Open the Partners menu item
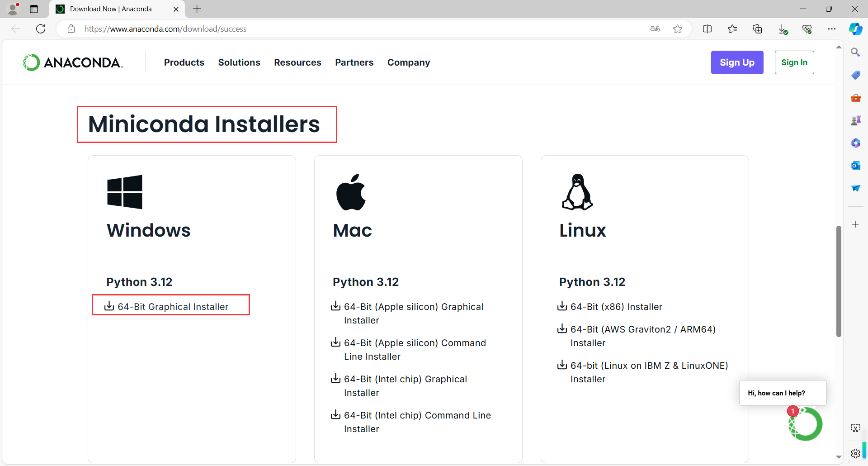868x466 pixels. coord(354,62)
